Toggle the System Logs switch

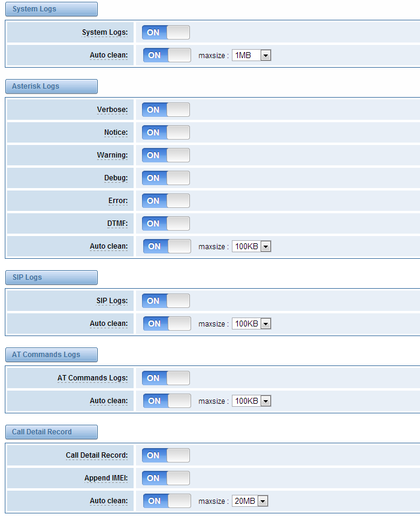166,32
